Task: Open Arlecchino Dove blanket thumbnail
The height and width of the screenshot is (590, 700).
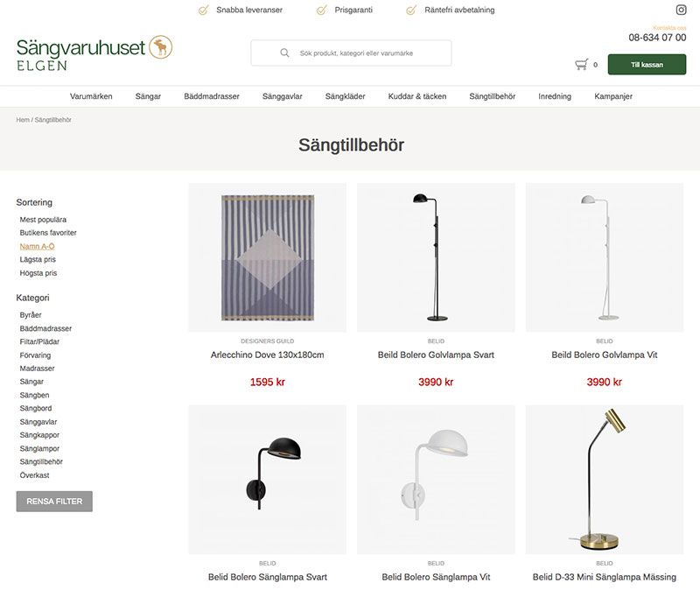Action: 268,257
